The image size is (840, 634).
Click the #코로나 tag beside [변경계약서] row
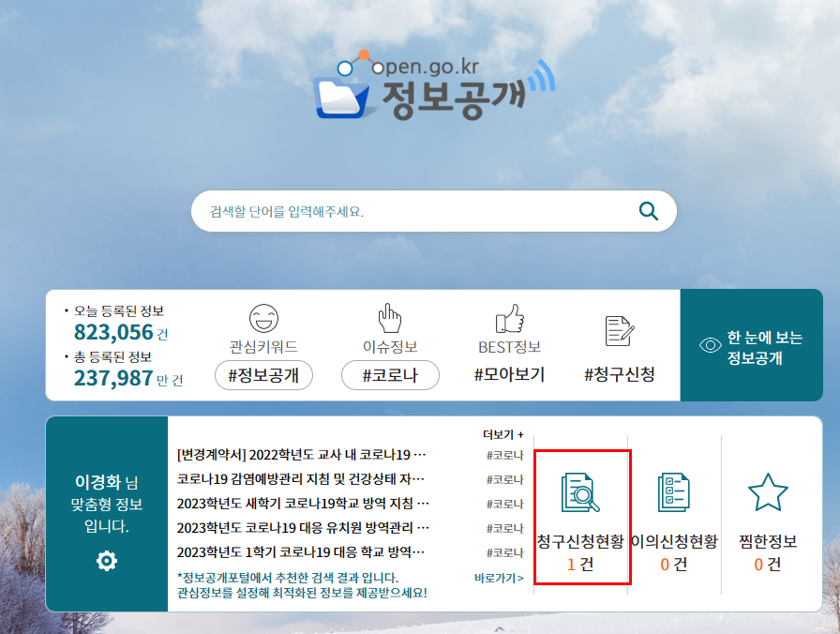click(x=504, y=456)
